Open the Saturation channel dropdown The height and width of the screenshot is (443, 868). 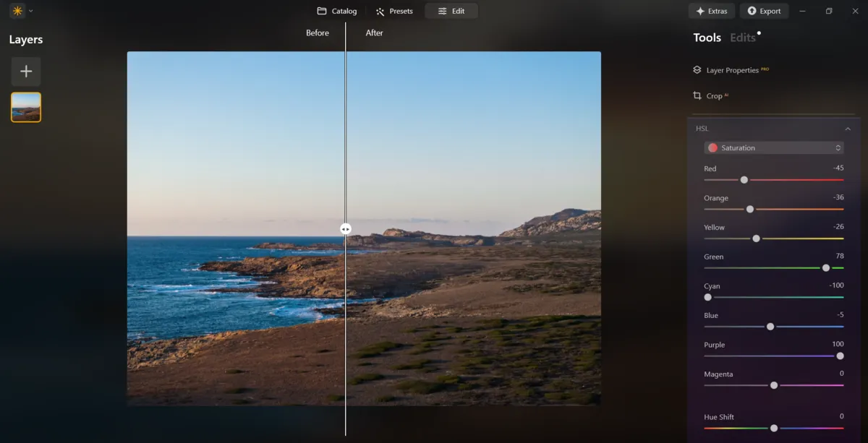774,147
